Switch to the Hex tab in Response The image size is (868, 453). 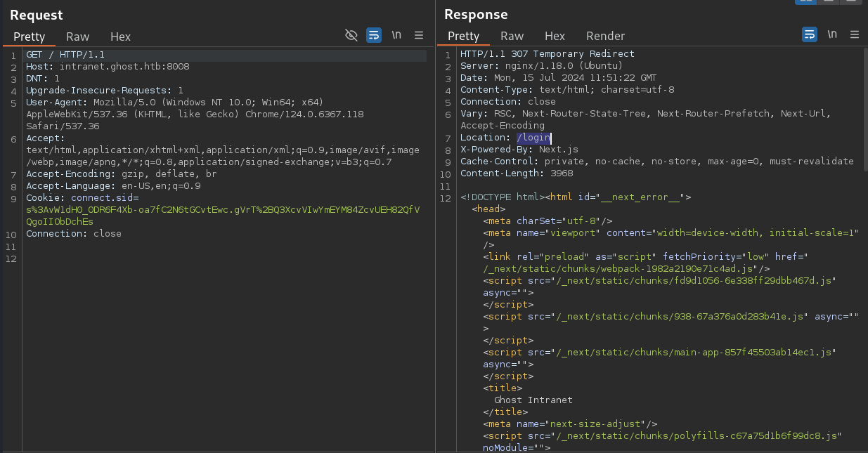point(555,36)
